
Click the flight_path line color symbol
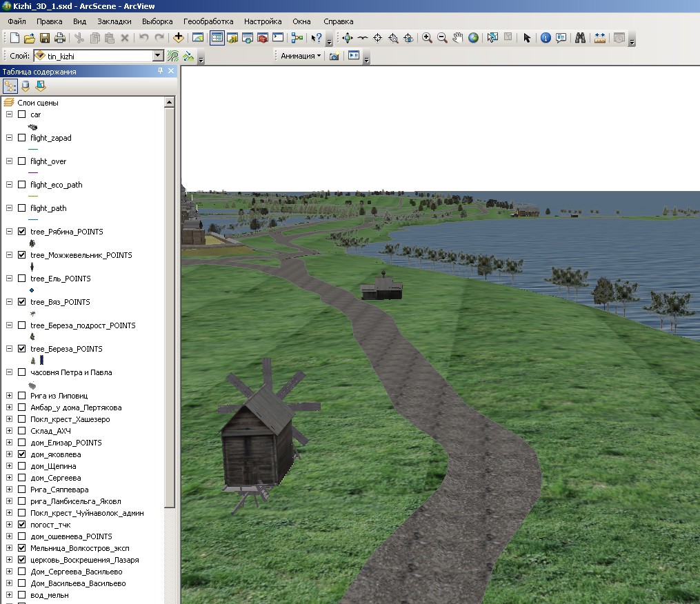(33, 219)
